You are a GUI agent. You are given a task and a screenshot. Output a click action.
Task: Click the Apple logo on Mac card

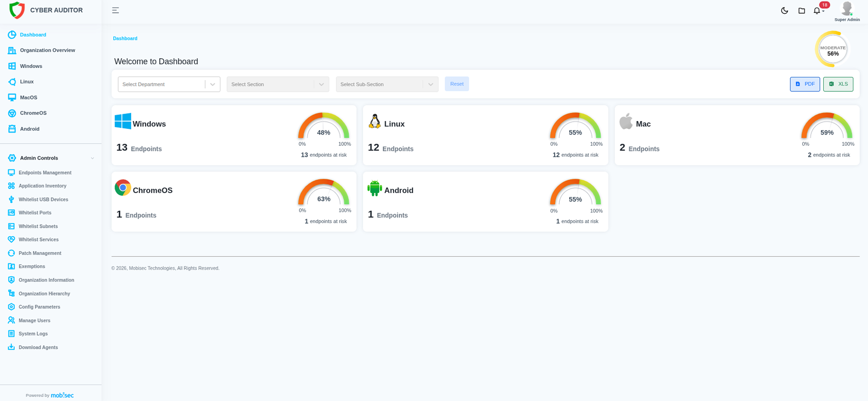(x=626, y=121)
